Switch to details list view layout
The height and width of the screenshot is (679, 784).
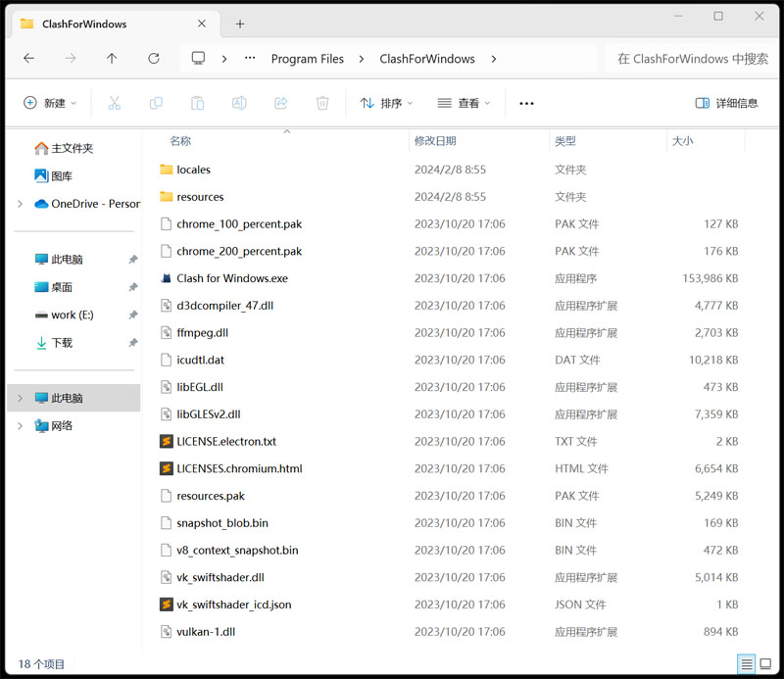point(747,664)
